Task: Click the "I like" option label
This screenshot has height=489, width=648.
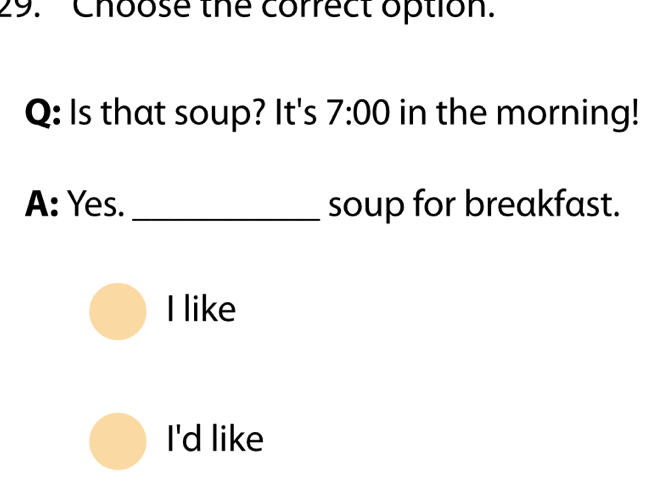Action: pos(202,311)
